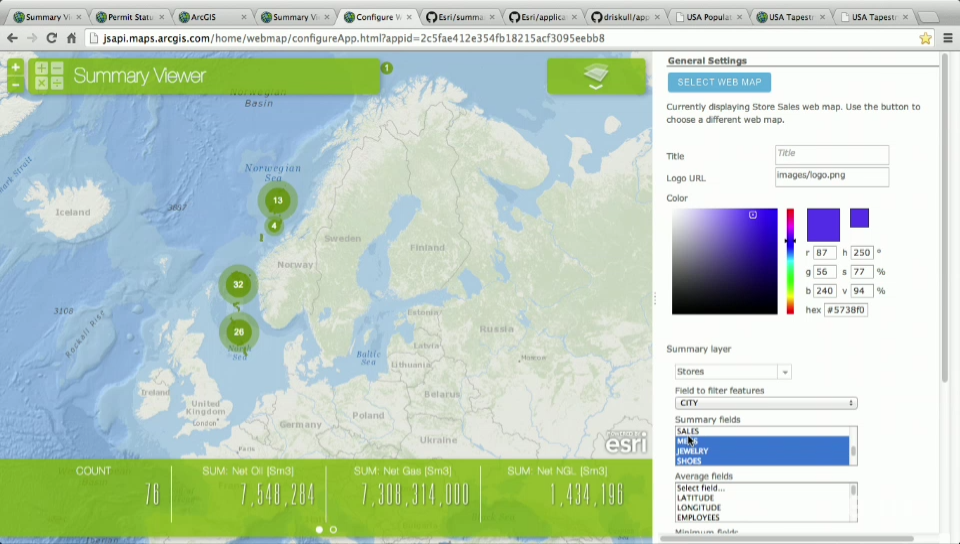
Task: Click the large current color swatch
Action: [823, 225]
